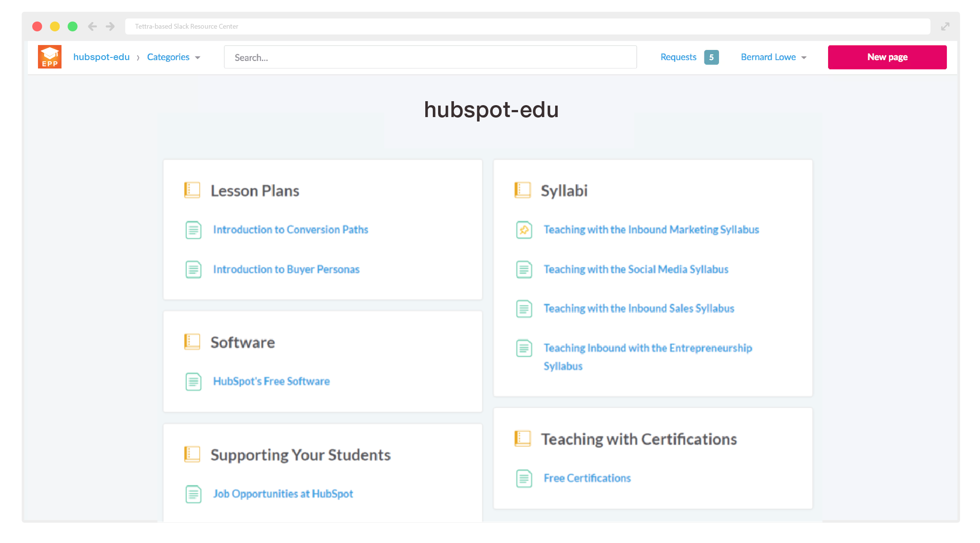Viewport: 980px width, 543px height.
Task: Focus the Search field
Action: click(x=430, y=57)
